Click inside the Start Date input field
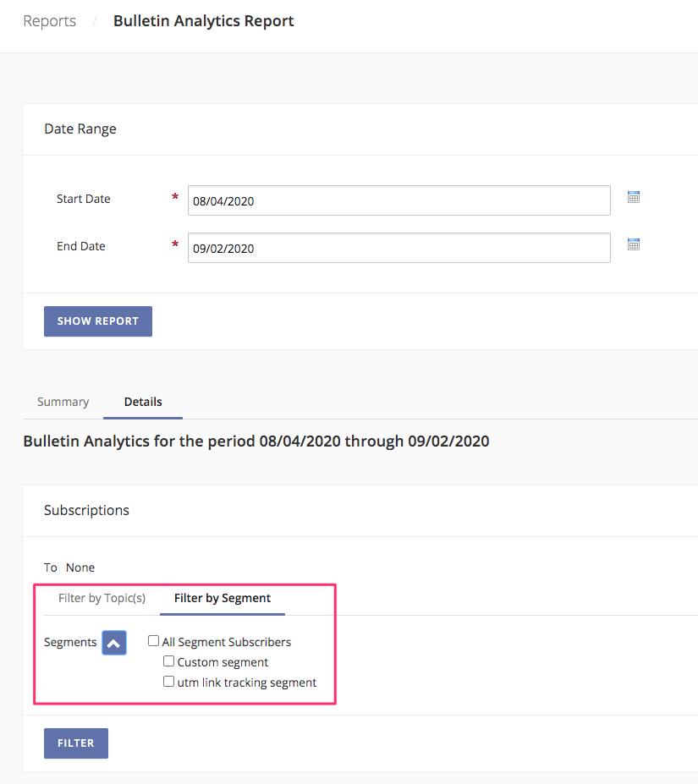The width and height of the screenshot is (698, 784). tap(398, 200)
